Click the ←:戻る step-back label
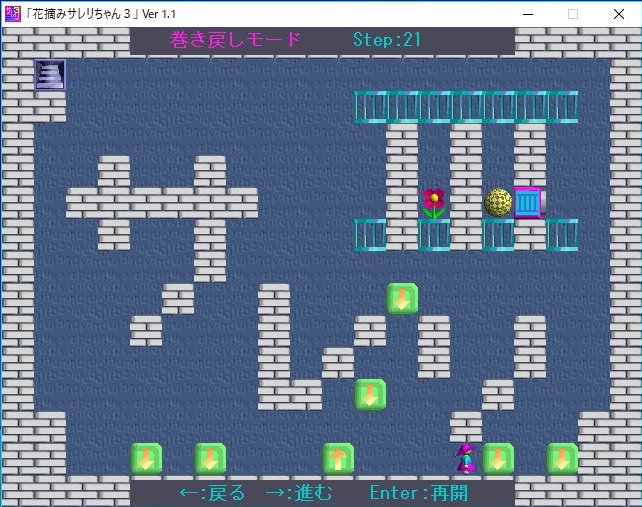642x507 pixels. 212,493
